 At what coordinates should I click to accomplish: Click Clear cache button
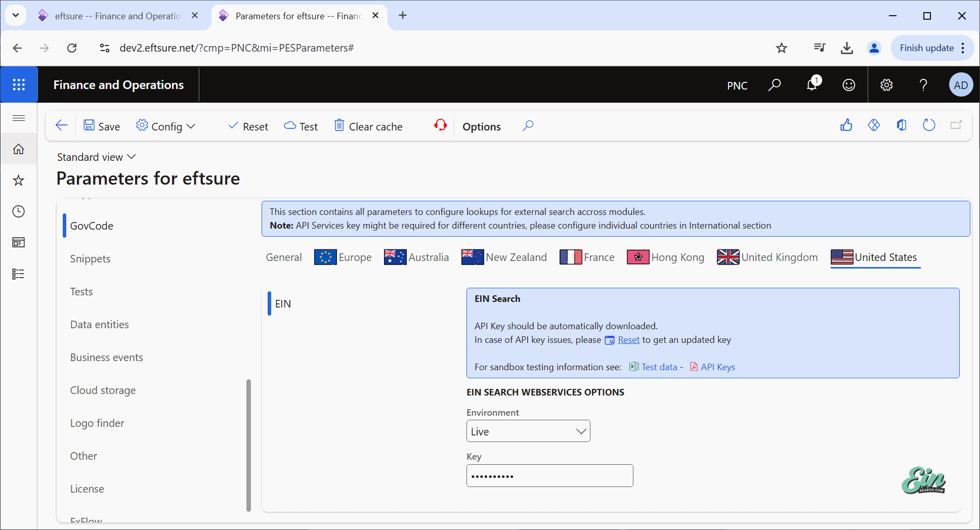[x=368, y=126]
